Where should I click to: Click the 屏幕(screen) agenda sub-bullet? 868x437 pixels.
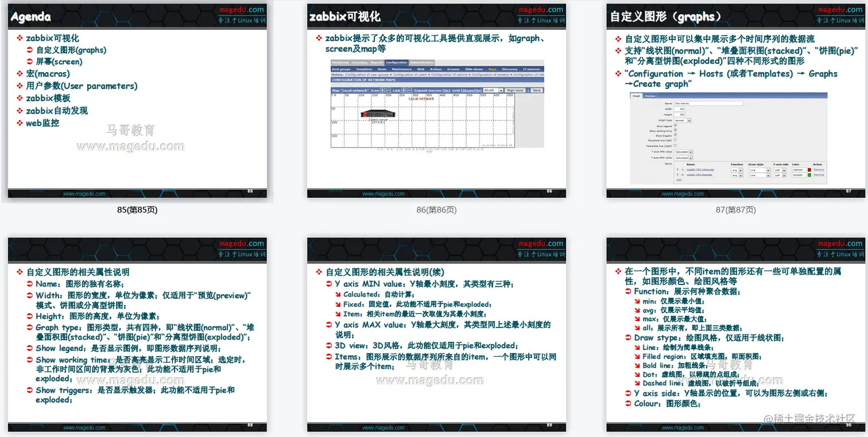pyautogui.click(x=59, y=61)
